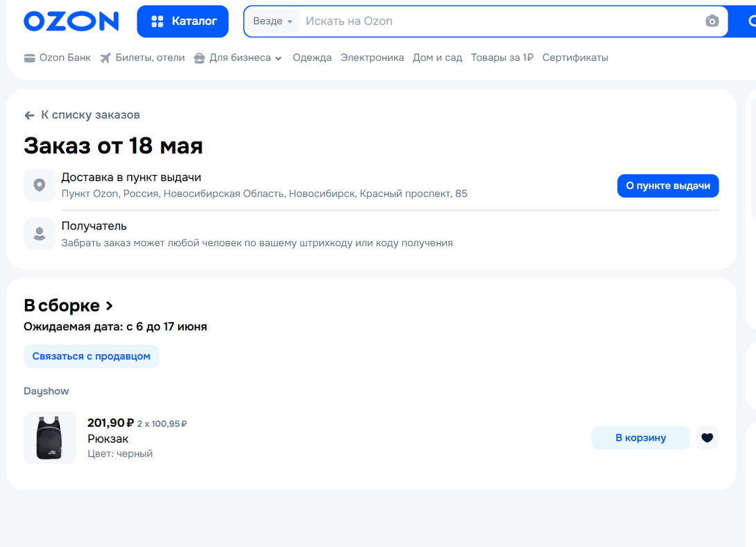This screenshot has height=547, width=756.
Task: Go back К списку заказов
Action: tap(82, 115)
